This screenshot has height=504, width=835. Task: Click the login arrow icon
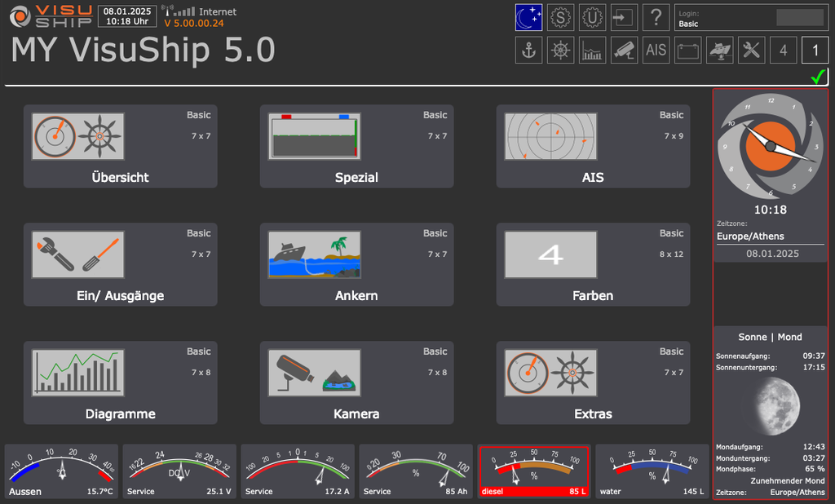click(624, 18)
